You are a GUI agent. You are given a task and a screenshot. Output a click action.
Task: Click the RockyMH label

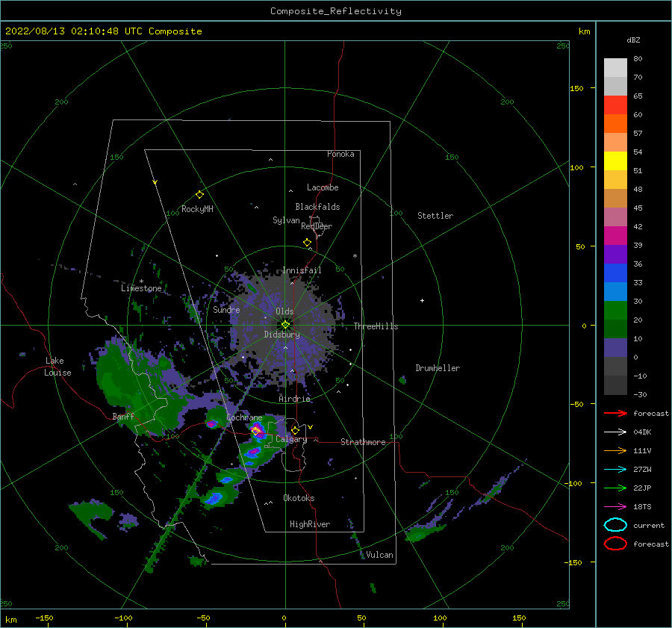pyautogui.click(x=197, y=209)
